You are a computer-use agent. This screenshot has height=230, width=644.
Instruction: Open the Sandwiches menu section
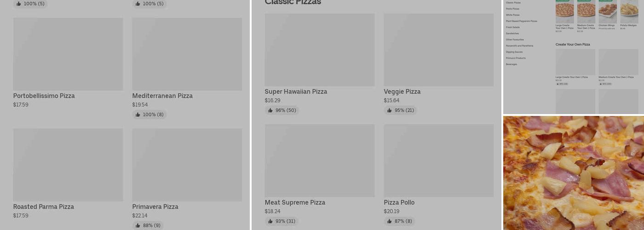coord(512,34)
